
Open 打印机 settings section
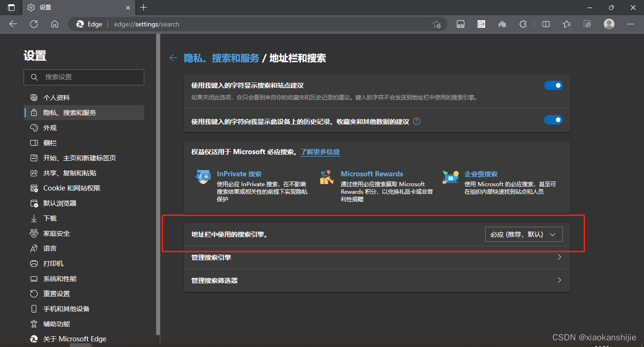(x=84, y=264)
